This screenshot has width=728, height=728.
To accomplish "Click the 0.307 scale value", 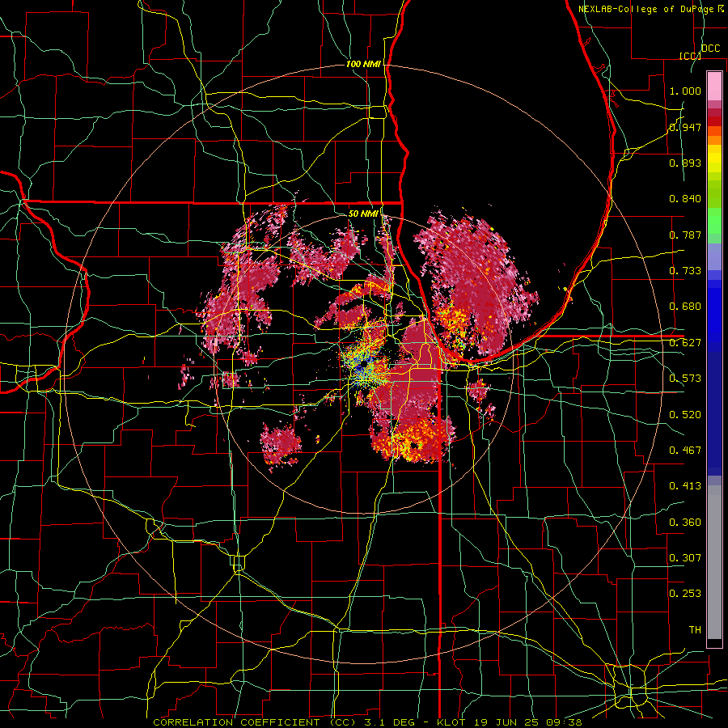I will pos(685,558).
